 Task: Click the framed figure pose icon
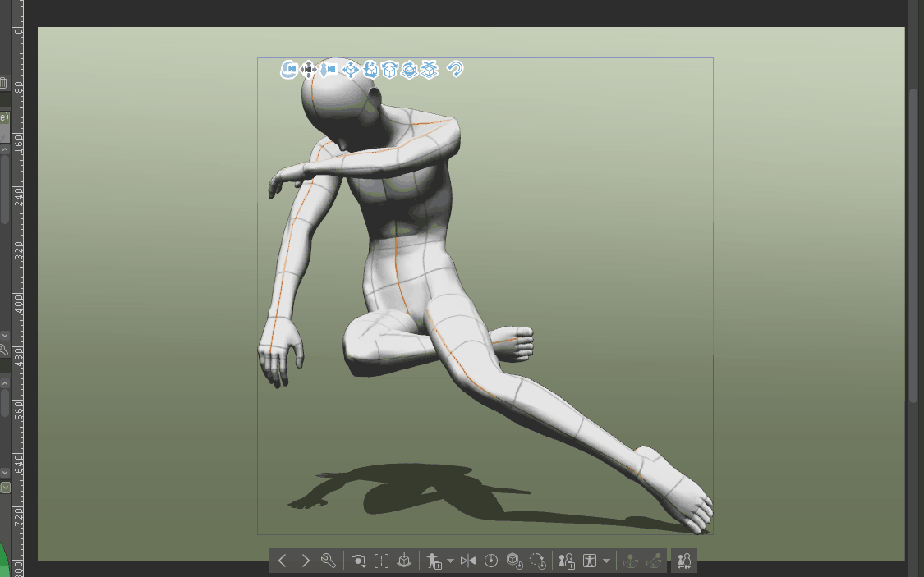coord(590,561)
